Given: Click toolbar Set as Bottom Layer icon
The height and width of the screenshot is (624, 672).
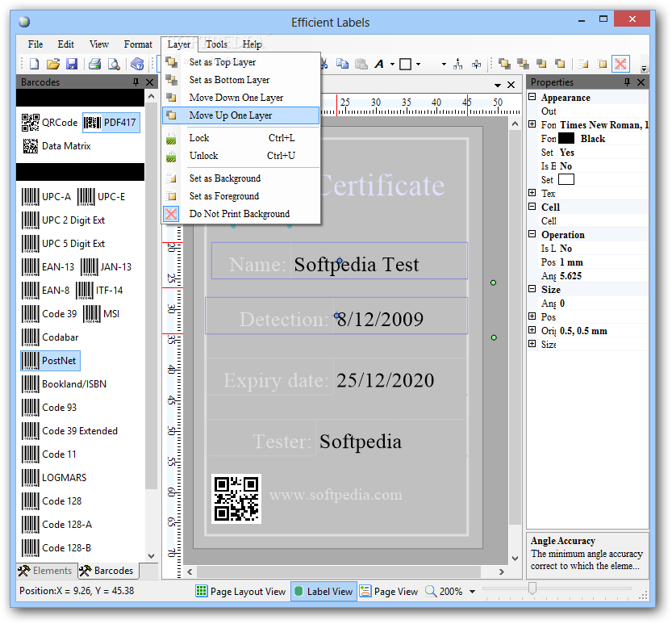Looking at the screenshot, I should 523,64.
